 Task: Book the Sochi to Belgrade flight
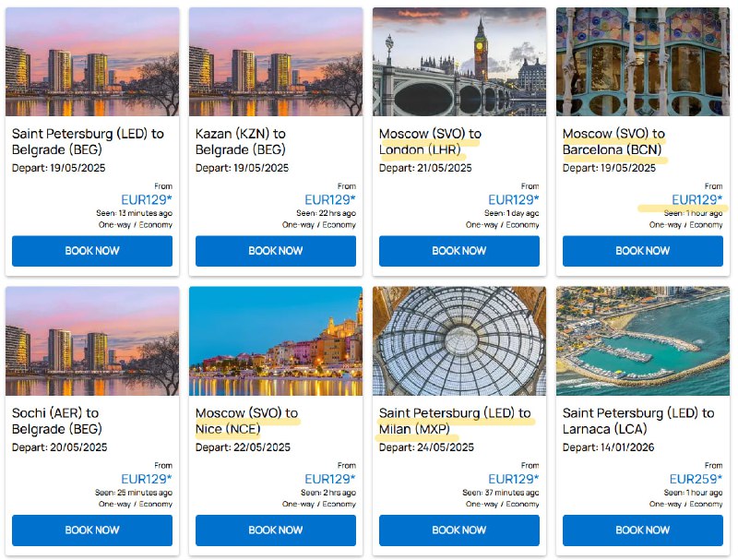pyautogui.click(x=92, y=530)
